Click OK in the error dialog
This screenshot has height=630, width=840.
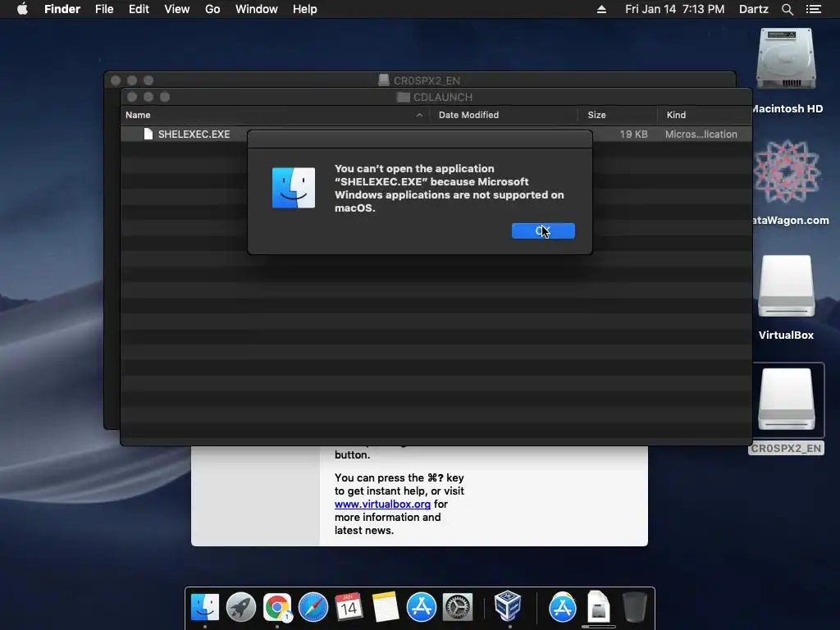pyautogui.click(x=543, y=231)
